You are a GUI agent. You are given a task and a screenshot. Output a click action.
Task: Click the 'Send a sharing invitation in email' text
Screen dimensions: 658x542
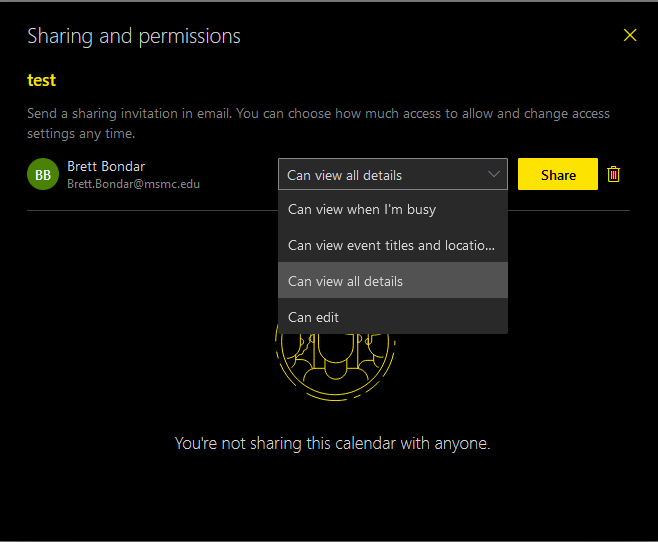[129, 113]
